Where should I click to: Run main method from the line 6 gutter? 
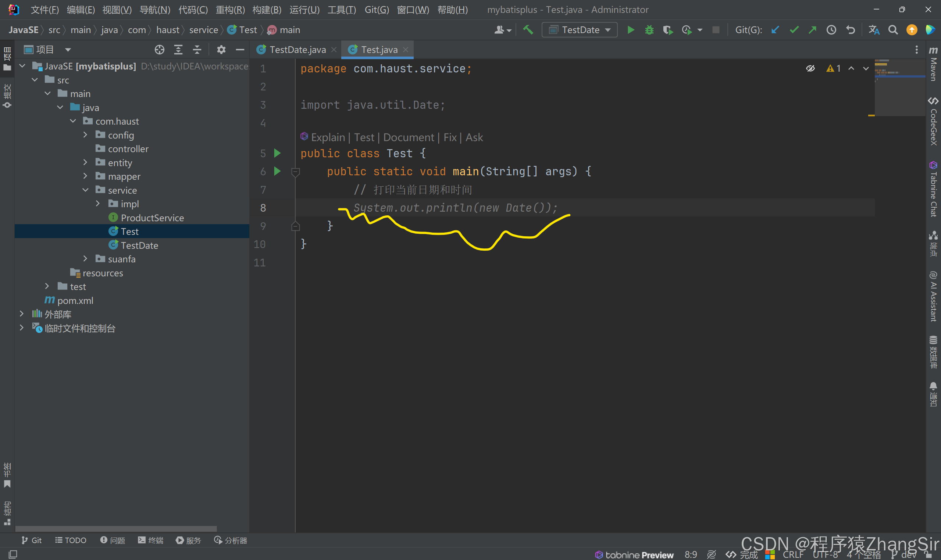(277, 171)
